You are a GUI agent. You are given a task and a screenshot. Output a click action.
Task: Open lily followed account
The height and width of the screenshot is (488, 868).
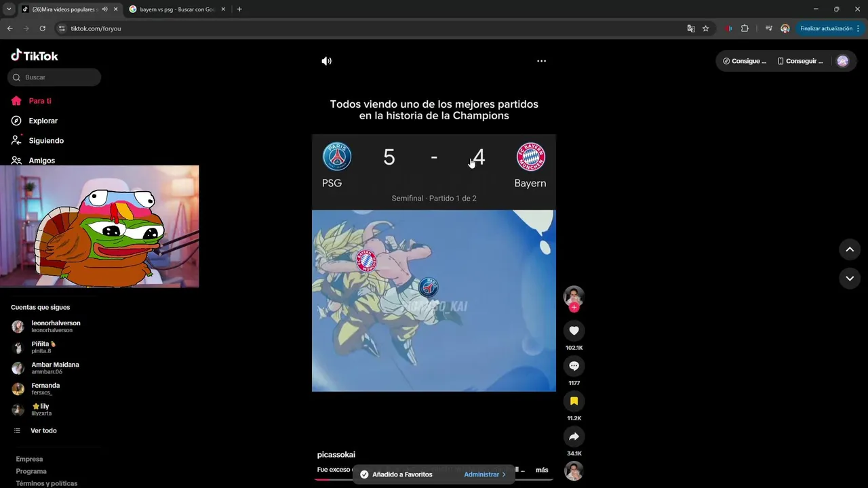pos(32,409)
